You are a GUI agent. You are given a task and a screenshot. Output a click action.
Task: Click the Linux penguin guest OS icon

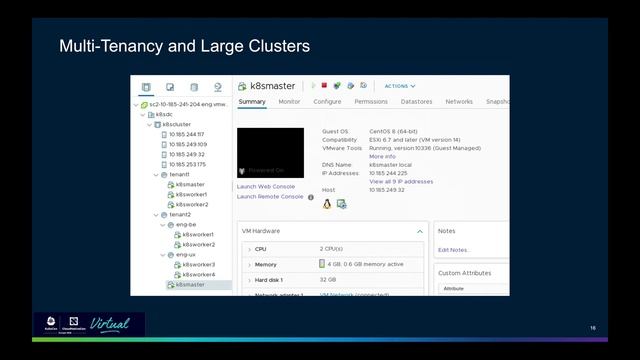[327, 204]
